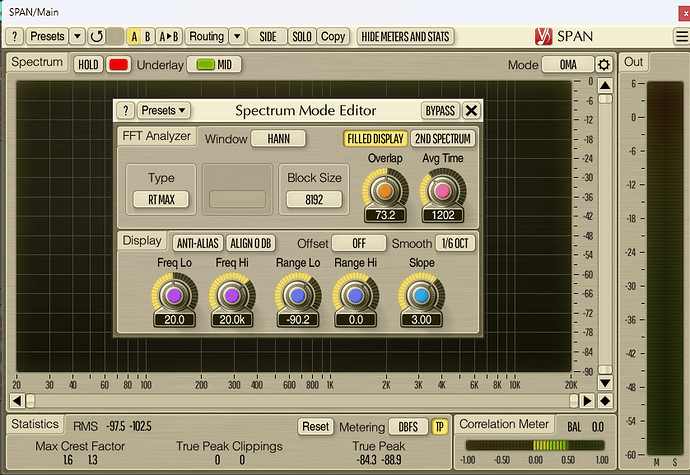Click the Routing button

tap(206, 37)
